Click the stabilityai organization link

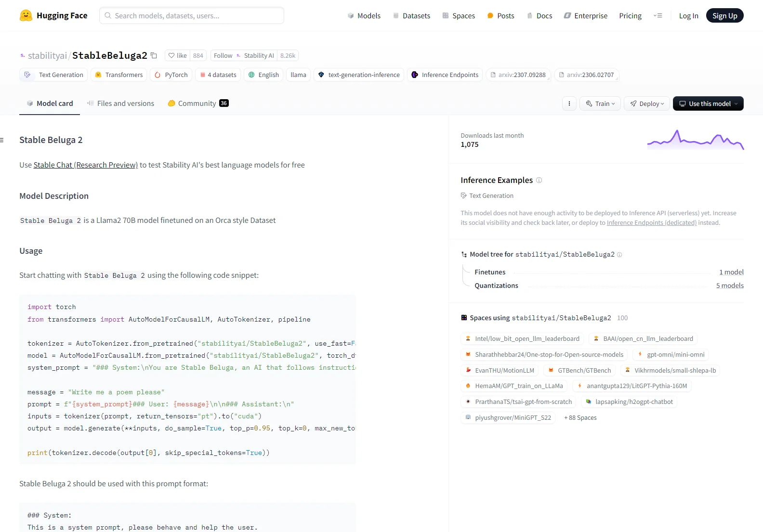coord(47,55)
